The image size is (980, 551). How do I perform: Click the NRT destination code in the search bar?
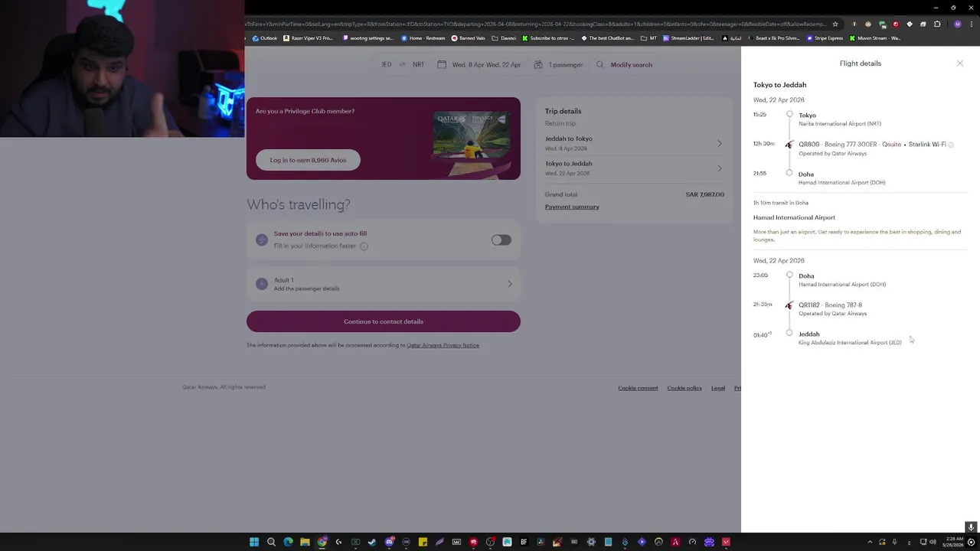coord(418,65)
